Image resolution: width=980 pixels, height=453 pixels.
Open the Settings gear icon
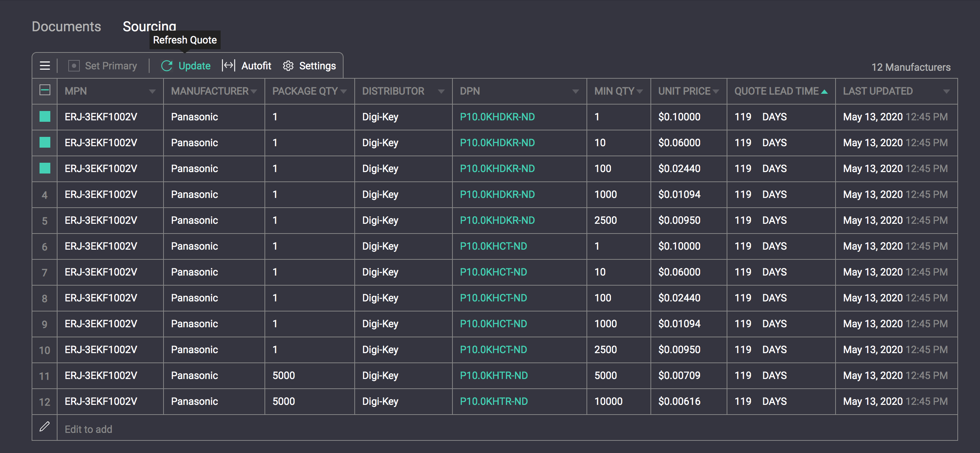click(x=288, y=66)
